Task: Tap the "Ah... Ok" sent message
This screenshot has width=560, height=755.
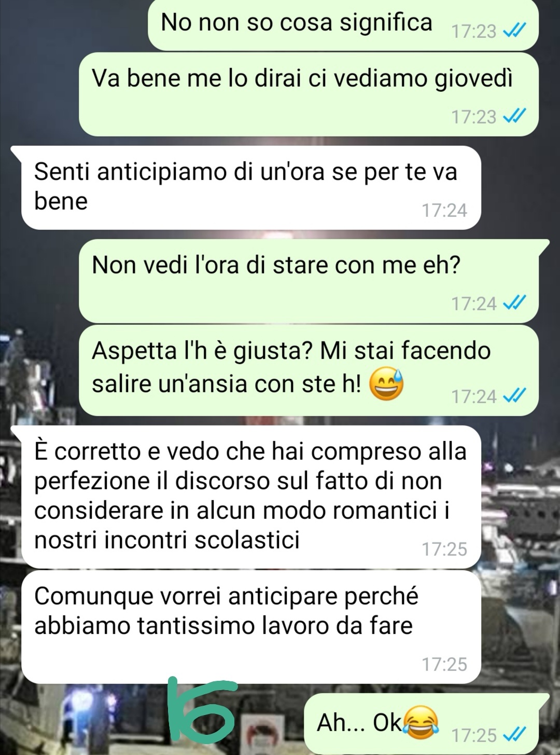Action: 426,724
